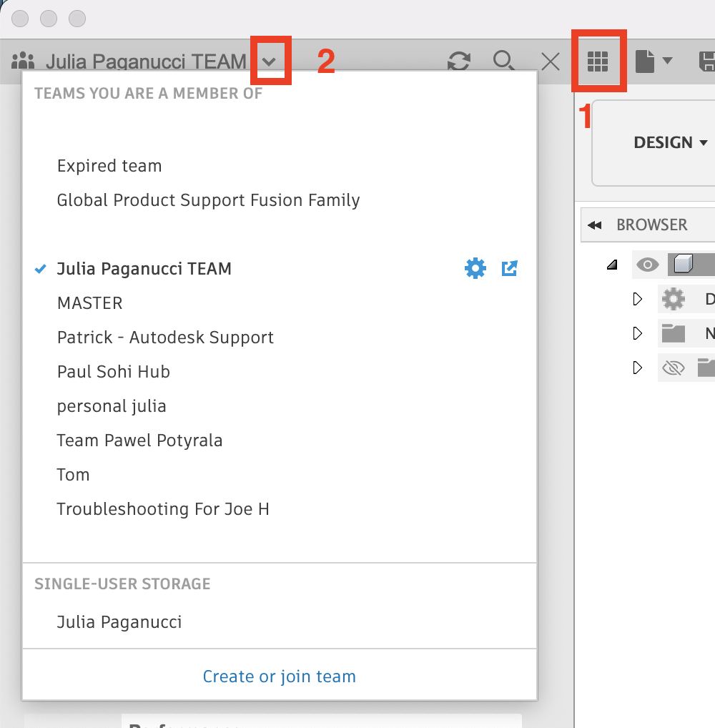The height and width of the screenshot is (728, 715).
Task: Switch to the MASTER team
Action: (x=89, y=303)
